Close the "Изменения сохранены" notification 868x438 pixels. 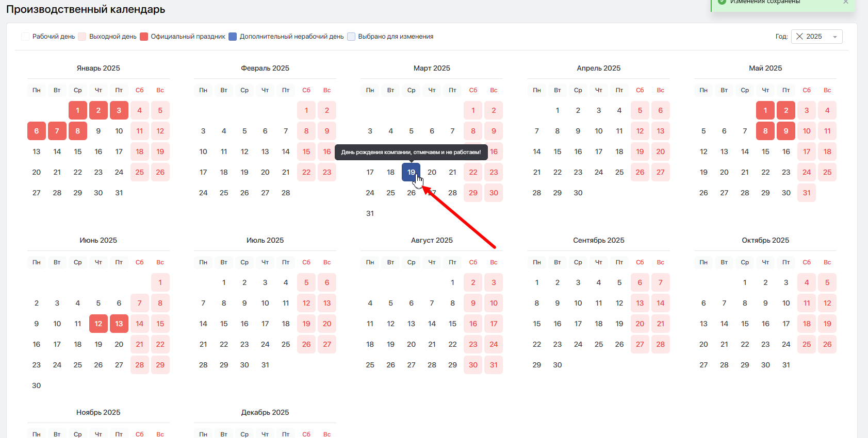coord(845,2)
